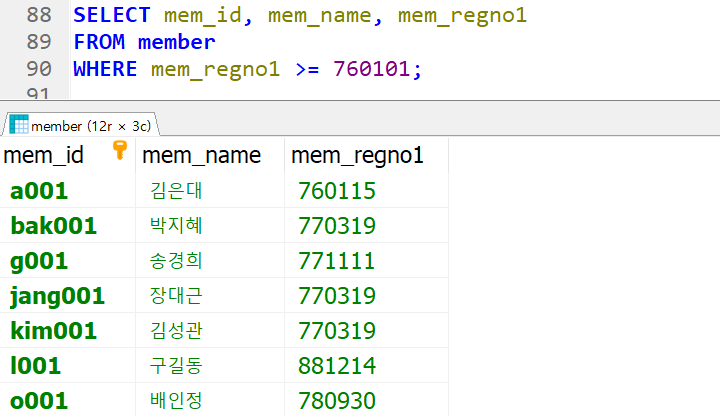This screenshot has width=720, height=416.
Task: Click the >= operator in the WHERE clause
Action: point(307,69)
